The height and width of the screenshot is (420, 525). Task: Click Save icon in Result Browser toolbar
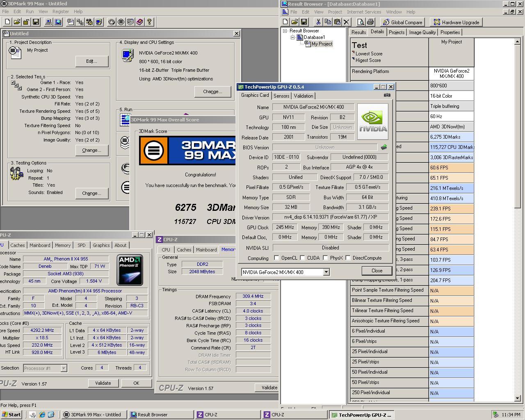pos(304,22)
